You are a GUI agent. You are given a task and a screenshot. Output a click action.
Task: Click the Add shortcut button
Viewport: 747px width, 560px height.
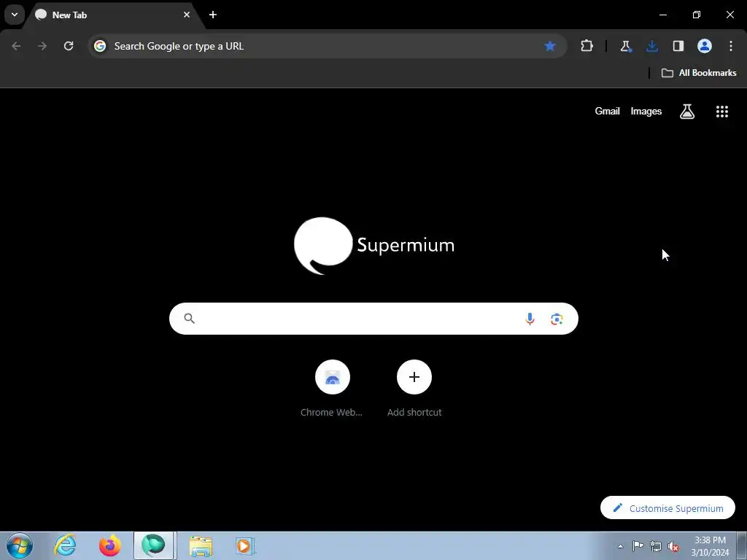(414, 389)
